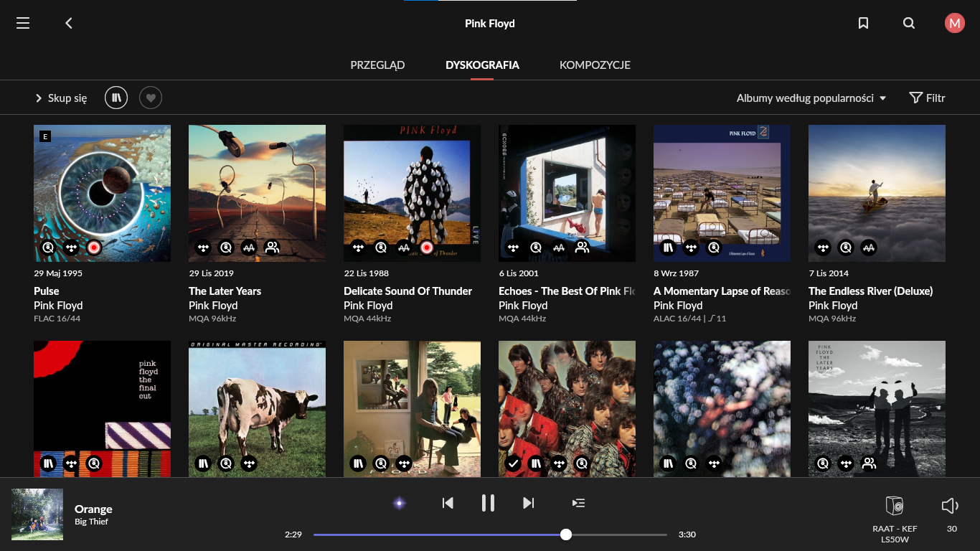This screenshot has width=980, height=551.
Task: Click the Qobuz badge on Pulse
Action: [48, 248]
